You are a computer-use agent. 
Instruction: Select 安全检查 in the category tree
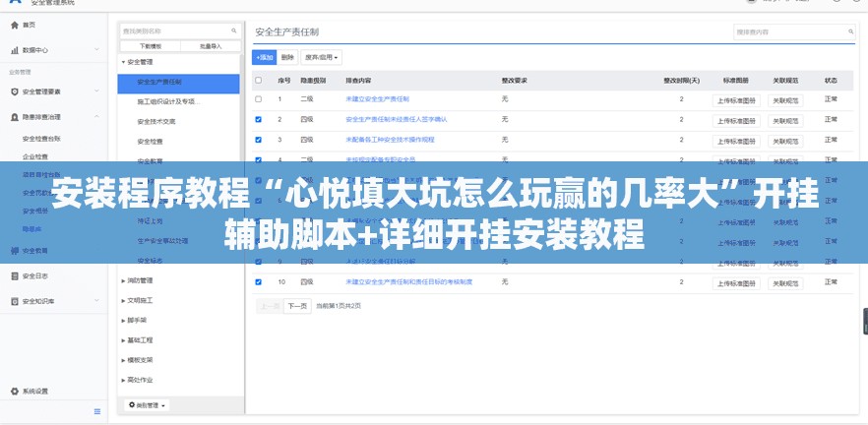(150, 142)
